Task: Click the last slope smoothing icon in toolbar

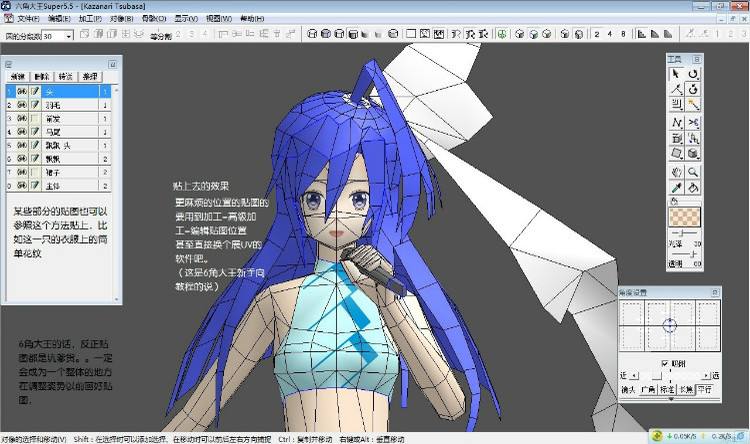Action: 668,34
